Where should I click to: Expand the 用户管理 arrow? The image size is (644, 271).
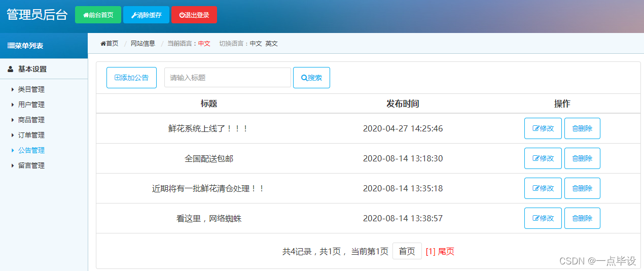(13, 105)
